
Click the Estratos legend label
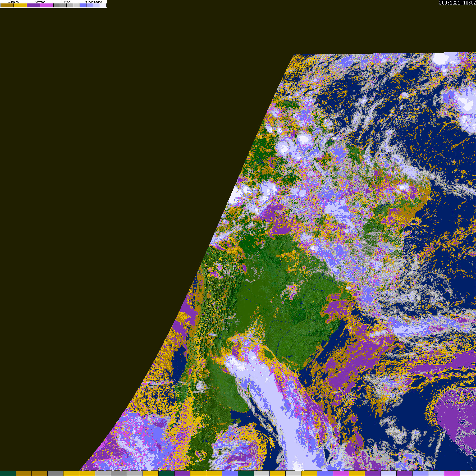(x=40, y=2)
